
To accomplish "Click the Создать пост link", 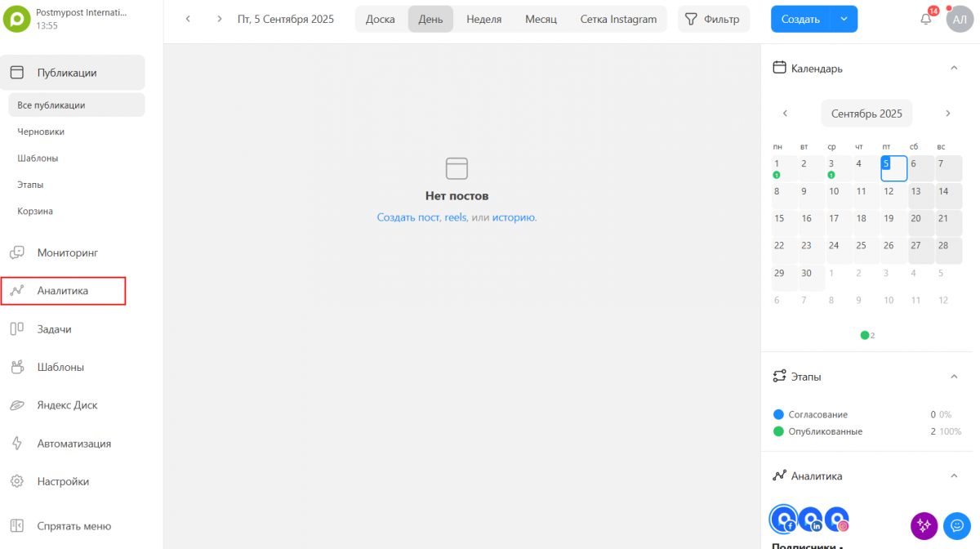I will [408, 217].
